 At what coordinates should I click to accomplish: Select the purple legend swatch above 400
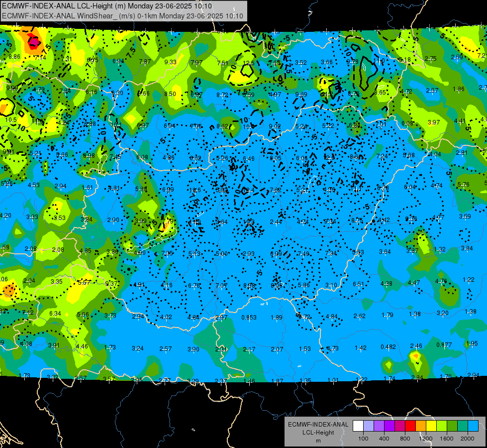[379, 426]
